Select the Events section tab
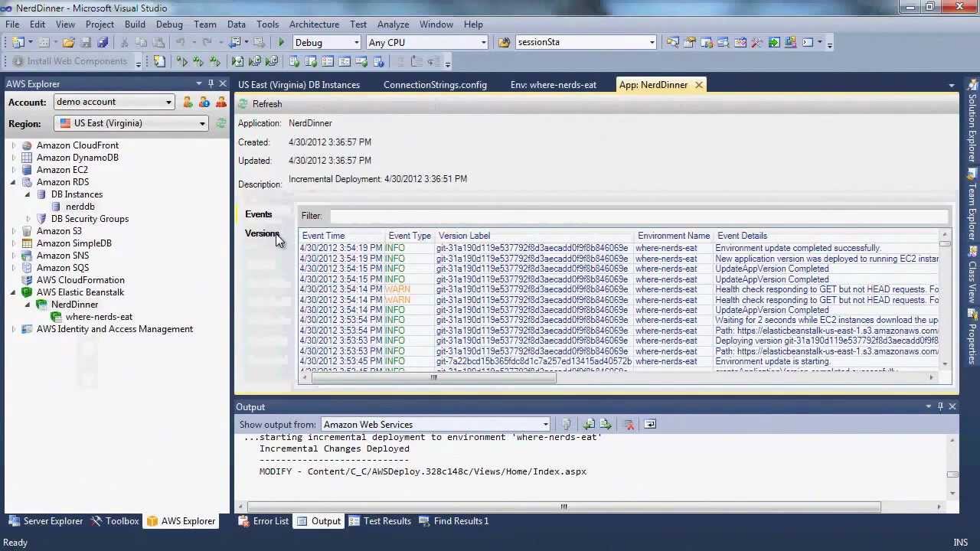The height and width of the screenshot is (551, 980). point(259,214)
